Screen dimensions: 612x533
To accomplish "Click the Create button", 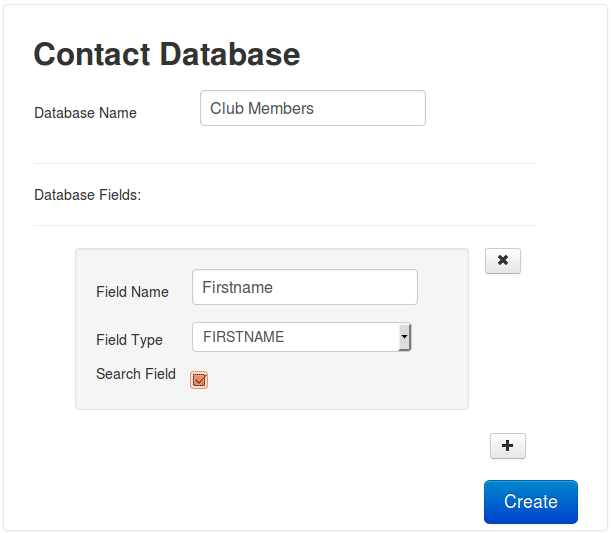I will (x=530, y=502).
